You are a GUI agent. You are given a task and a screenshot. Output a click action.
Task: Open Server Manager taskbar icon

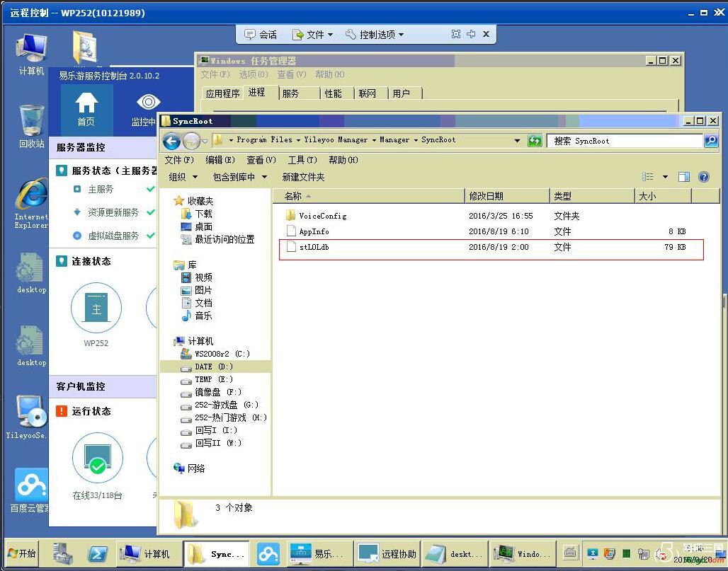[62, 554]
